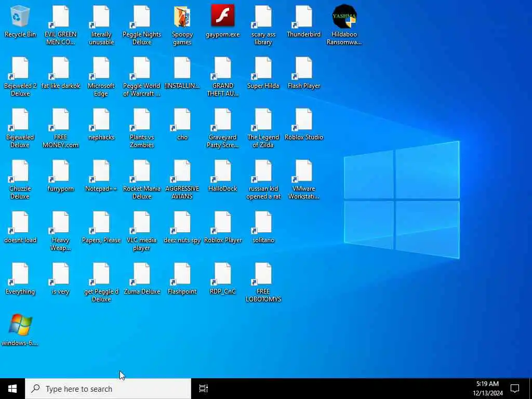
Task: Select the Flashpoint shortcut
Action: point(182,279)
